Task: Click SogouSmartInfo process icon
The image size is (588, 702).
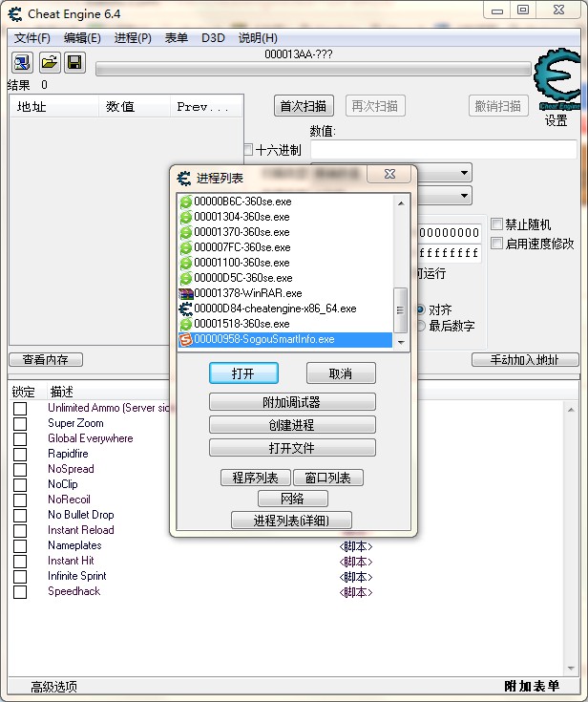Action: (186, 339)
